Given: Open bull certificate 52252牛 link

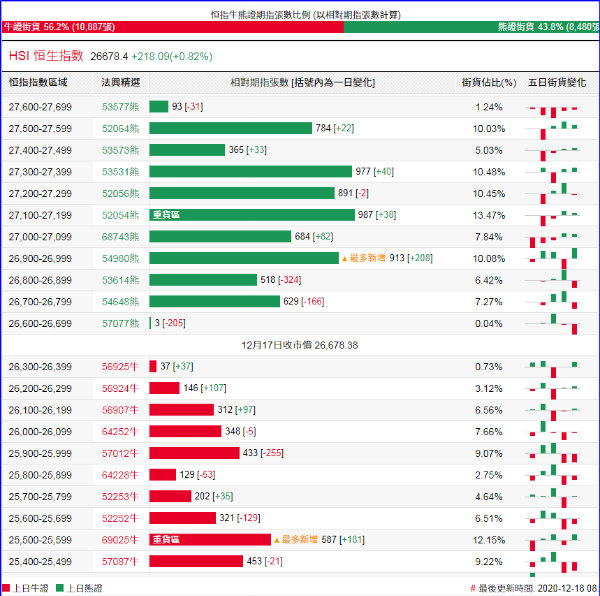Looking at the screenshot, I should click(119, 518).
